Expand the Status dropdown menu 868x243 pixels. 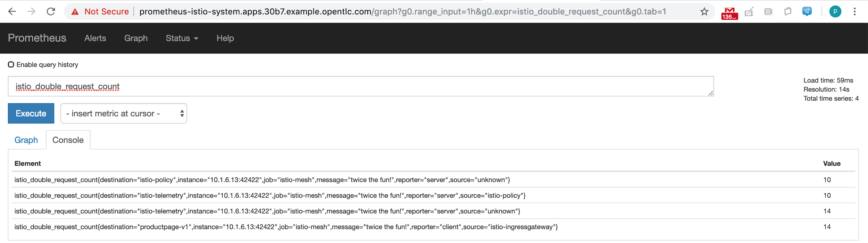tap(182, 38)
